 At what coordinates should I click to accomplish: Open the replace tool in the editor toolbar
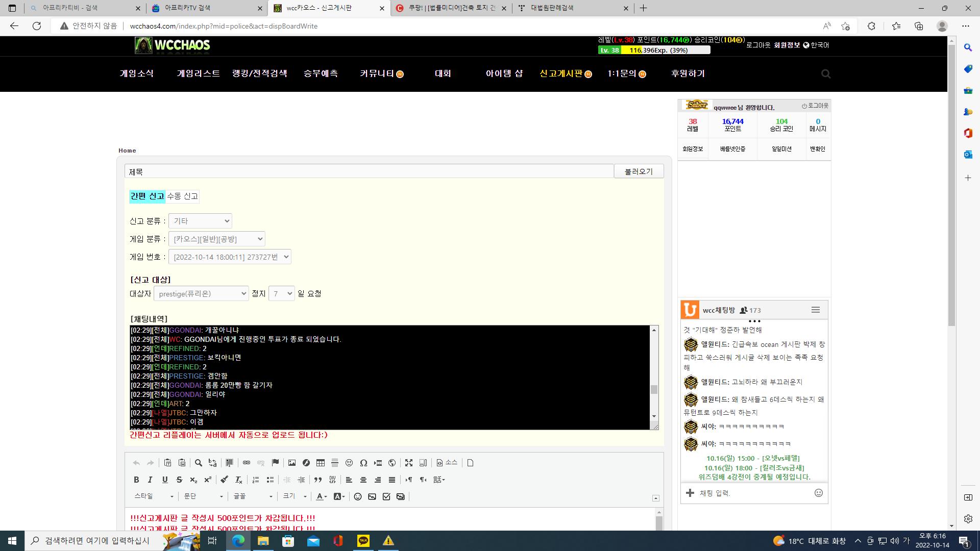tap(213, 463)
